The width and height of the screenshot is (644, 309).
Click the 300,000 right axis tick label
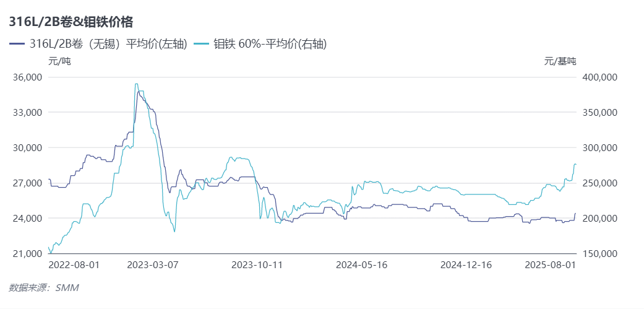[x=599, y=148]
